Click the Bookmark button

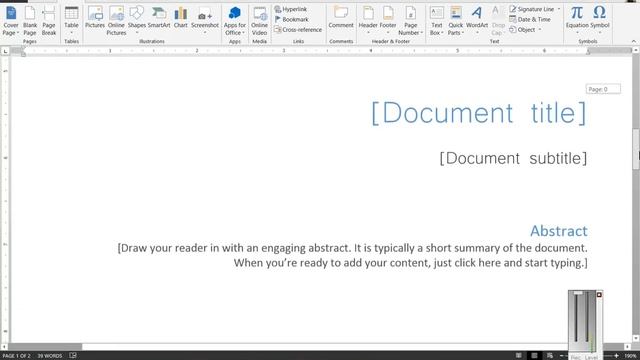291,19
